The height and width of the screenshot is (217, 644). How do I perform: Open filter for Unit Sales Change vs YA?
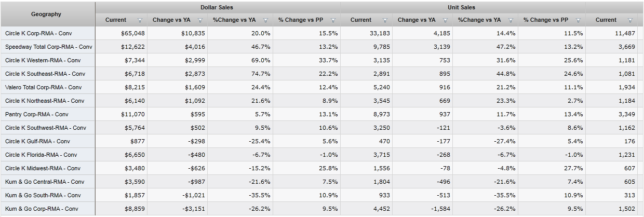click(x=445, y=20)
